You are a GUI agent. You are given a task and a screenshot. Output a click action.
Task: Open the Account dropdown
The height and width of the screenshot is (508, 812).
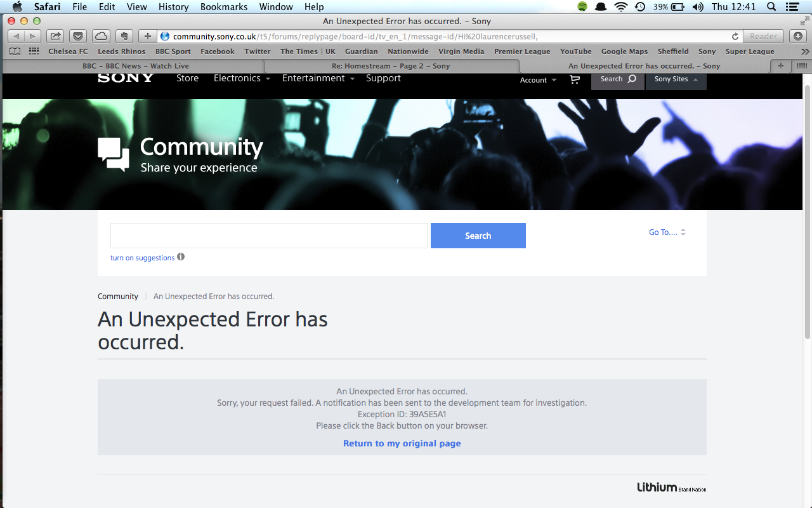tap(538, 80)
